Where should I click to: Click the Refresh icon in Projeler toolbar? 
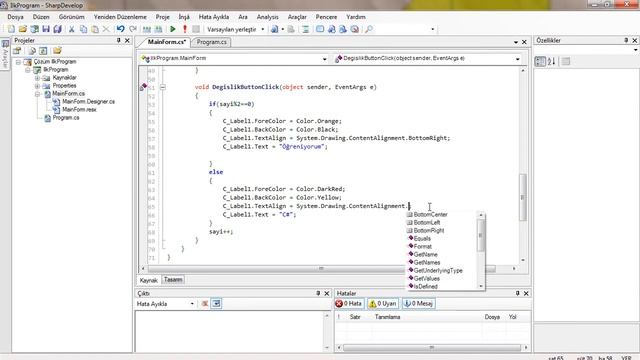click(43, 51)
